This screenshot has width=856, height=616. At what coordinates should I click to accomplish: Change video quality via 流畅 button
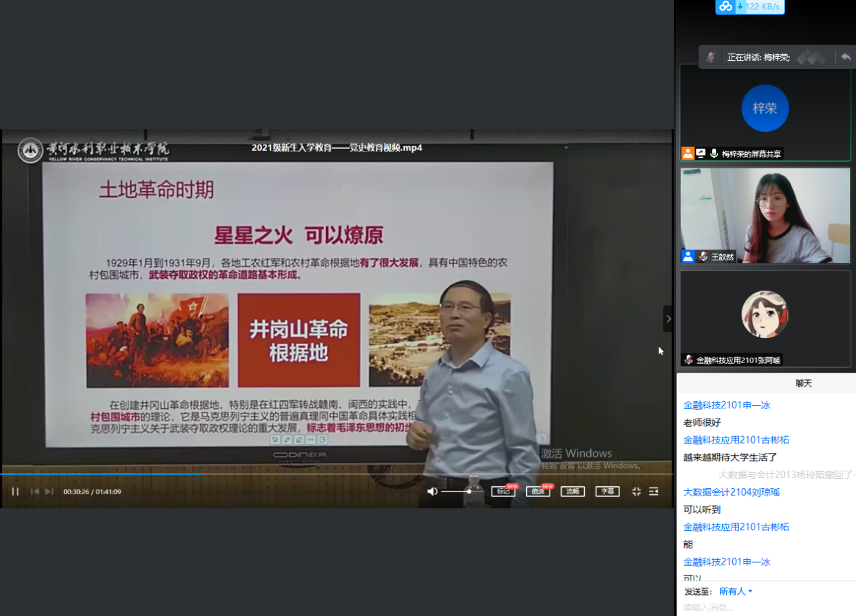click(573, 492)
